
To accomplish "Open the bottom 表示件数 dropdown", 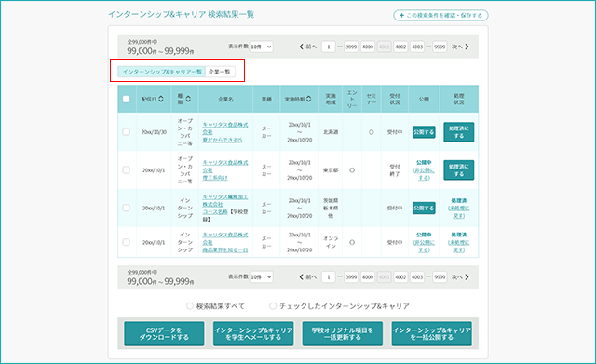I will [261, 277].
